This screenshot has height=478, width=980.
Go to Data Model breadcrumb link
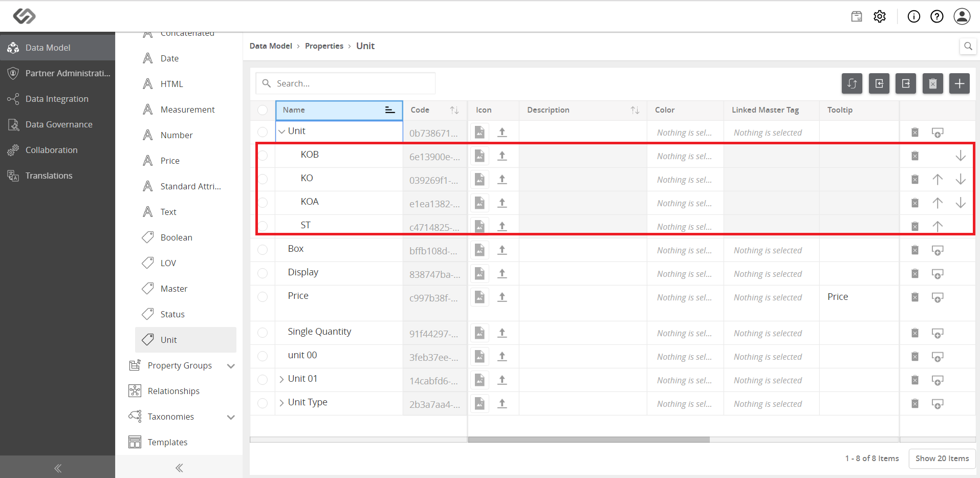pos(271,46)
